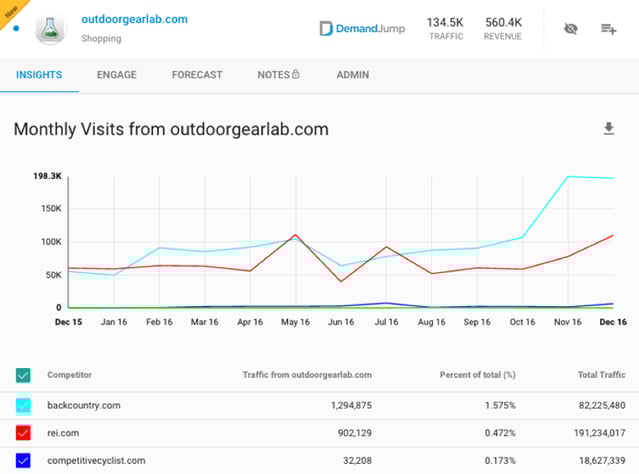This screenshot has height=474, width=639.
Task: Sort by Total Traffic column header
Action: [602, 375]
